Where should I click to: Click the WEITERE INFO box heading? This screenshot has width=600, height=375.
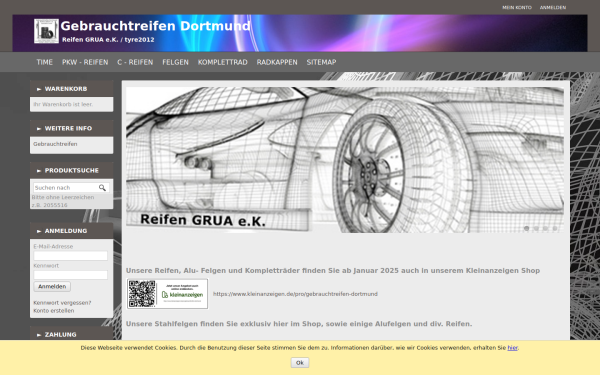(x=72, y=129)
